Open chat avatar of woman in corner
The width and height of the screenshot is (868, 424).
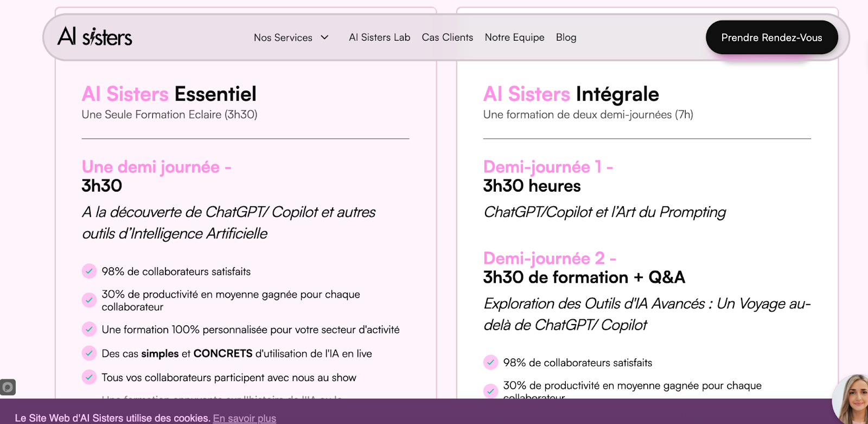tap(852, 400)
